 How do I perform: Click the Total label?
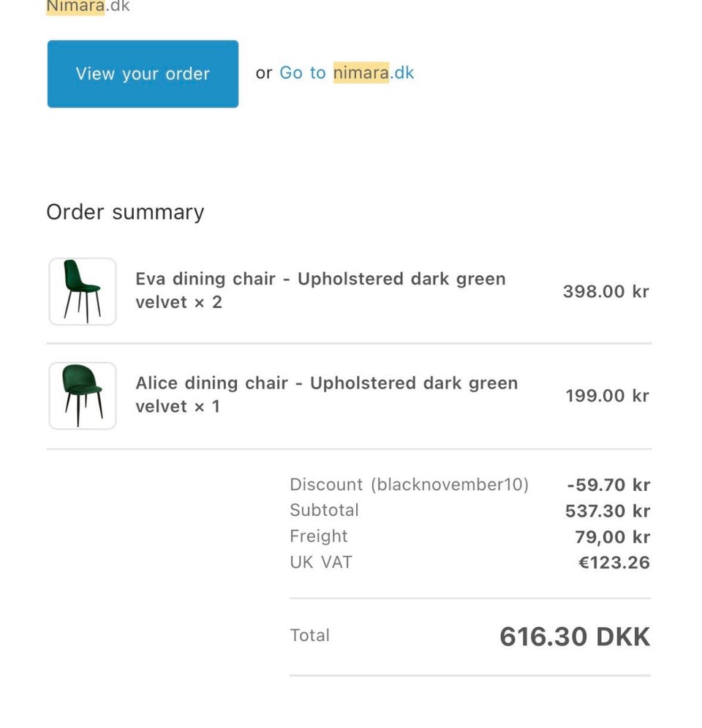309,635
